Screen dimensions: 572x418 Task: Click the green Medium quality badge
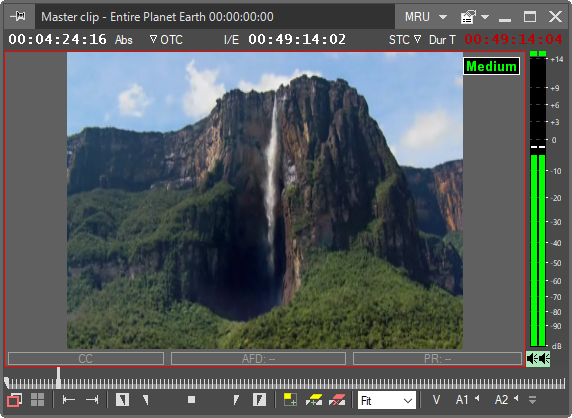[491, 66]
